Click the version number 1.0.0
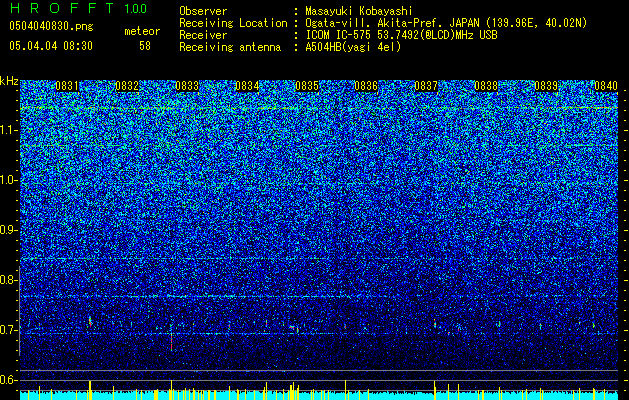 point(135,8)
